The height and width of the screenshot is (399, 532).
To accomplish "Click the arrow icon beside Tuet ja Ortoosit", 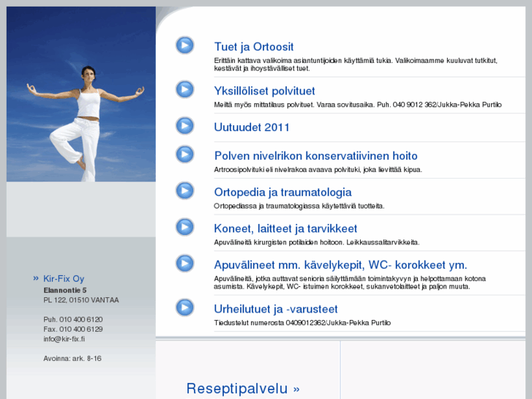I will [184, 45].
